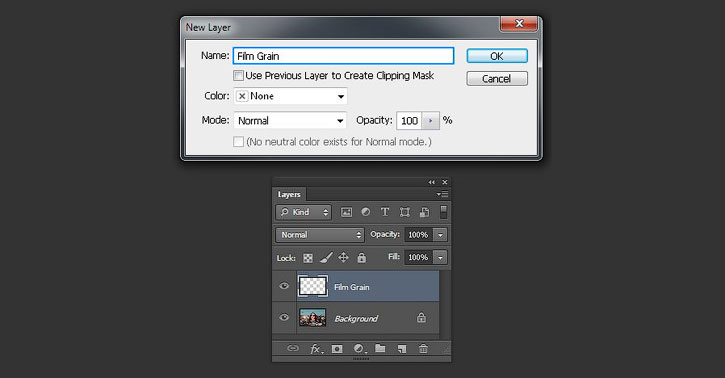The width and height of the screenshot is (725, 378).
Task: Delete layer with trash icon
Action: click(x=423, y=349)
